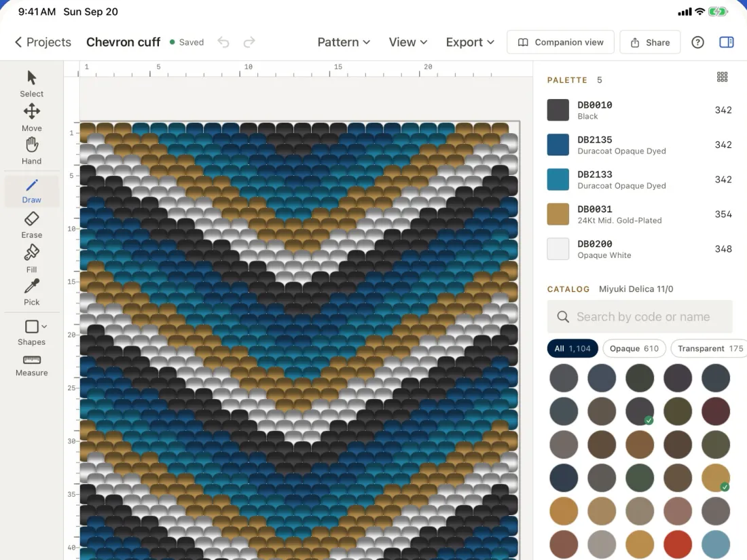Open the Export menu

point(470,42)
